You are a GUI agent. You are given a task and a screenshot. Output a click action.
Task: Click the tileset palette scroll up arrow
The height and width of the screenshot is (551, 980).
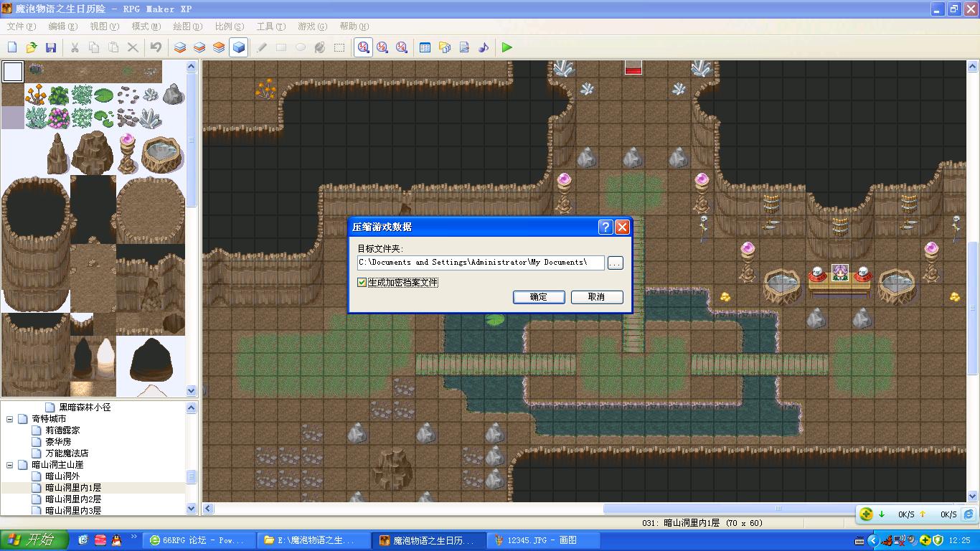[x=192, y=67]
